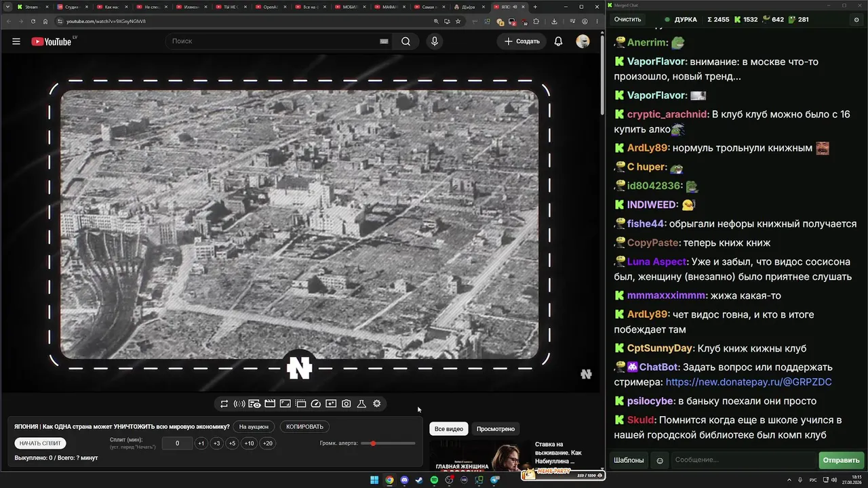Click username psilocybe in chat
The width and height of the screenshot is (868, 488).
[x=650, y=401]
